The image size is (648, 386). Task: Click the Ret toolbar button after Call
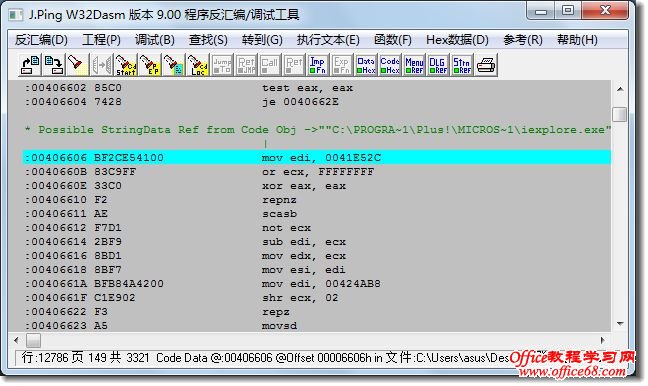point(294,65)
